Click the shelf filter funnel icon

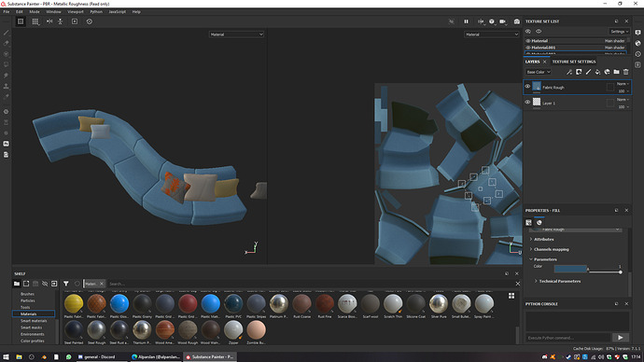(66, 284)
